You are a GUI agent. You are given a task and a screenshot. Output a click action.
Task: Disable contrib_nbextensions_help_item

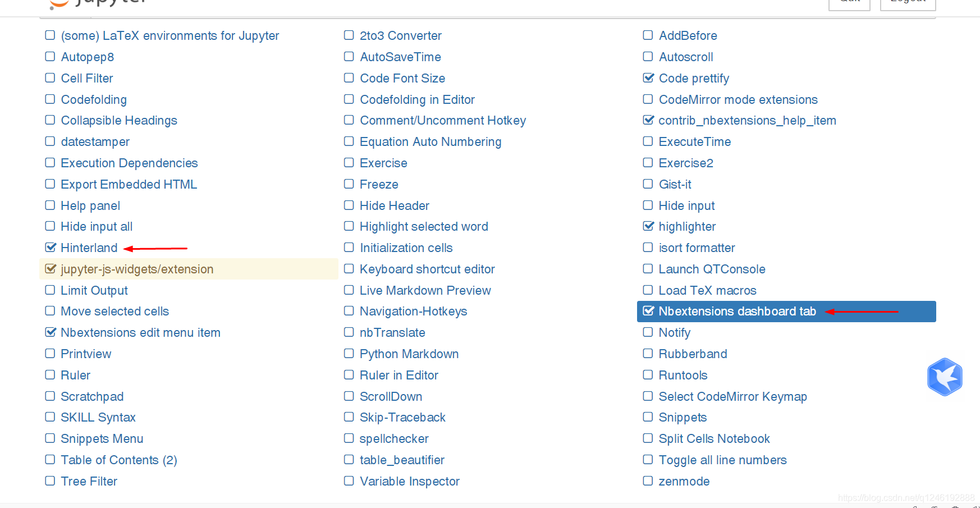click(x=649, y=120)
